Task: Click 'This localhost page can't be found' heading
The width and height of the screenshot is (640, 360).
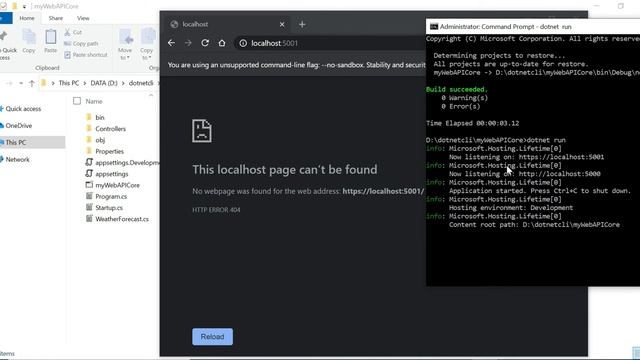Action: pyautogui.click(x=285, y=169)
